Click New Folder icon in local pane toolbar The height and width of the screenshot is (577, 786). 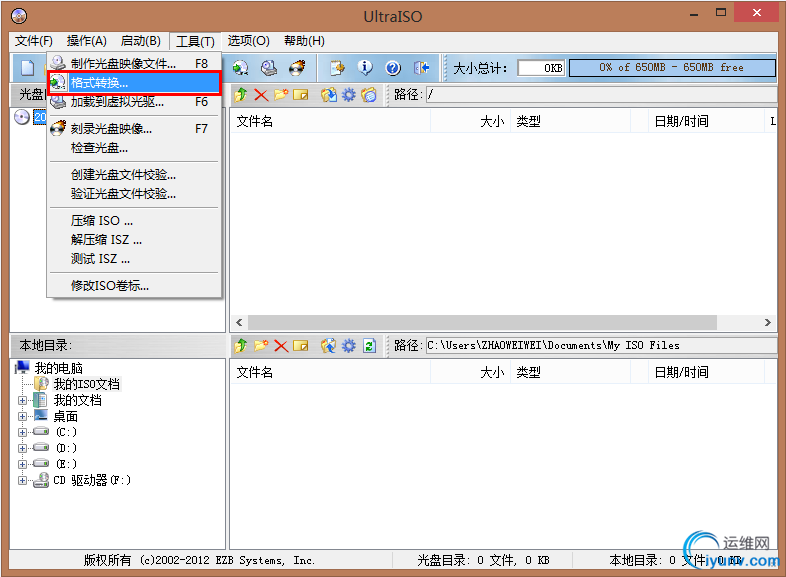(x=261, y=345)
